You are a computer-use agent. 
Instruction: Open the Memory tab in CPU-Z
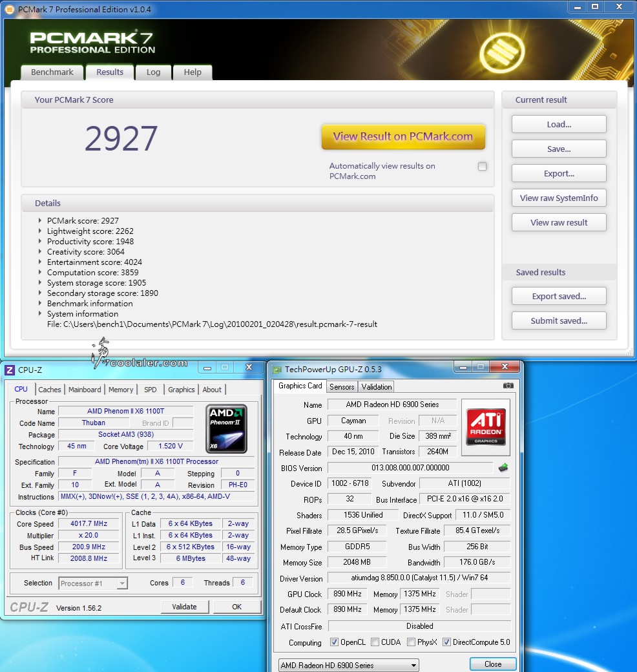coord(121,390)
